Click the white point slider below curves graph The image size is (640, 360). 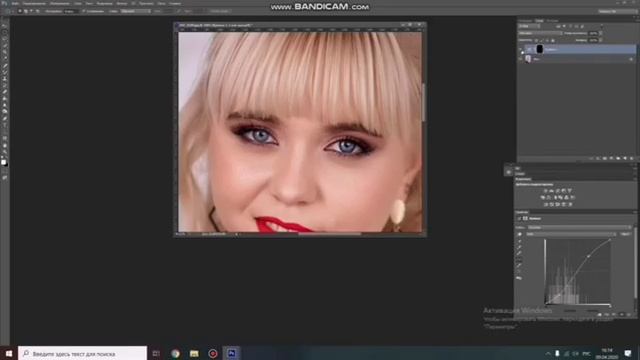610,306
